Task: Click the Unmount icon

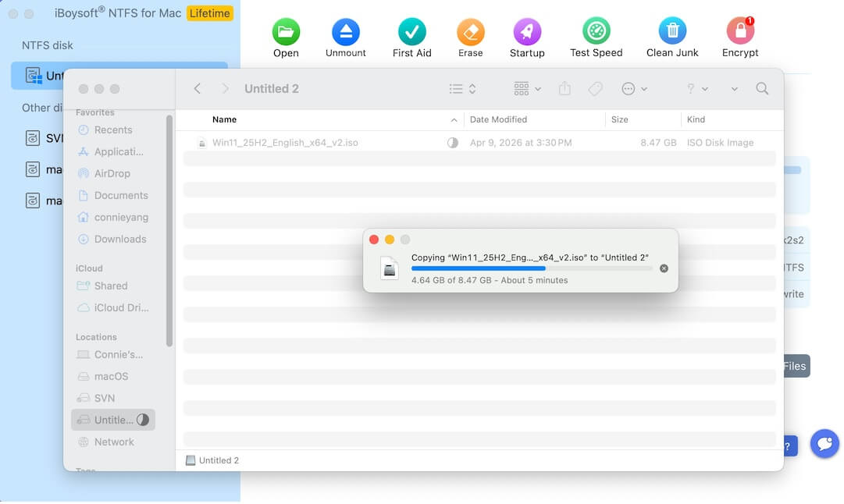Action: click(346, 32)
